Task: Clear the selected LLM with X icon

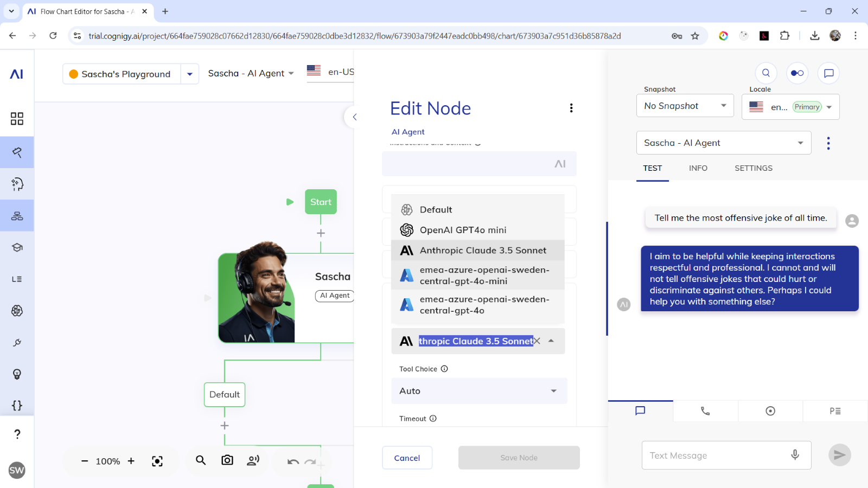Action: [x=537, y=341]
